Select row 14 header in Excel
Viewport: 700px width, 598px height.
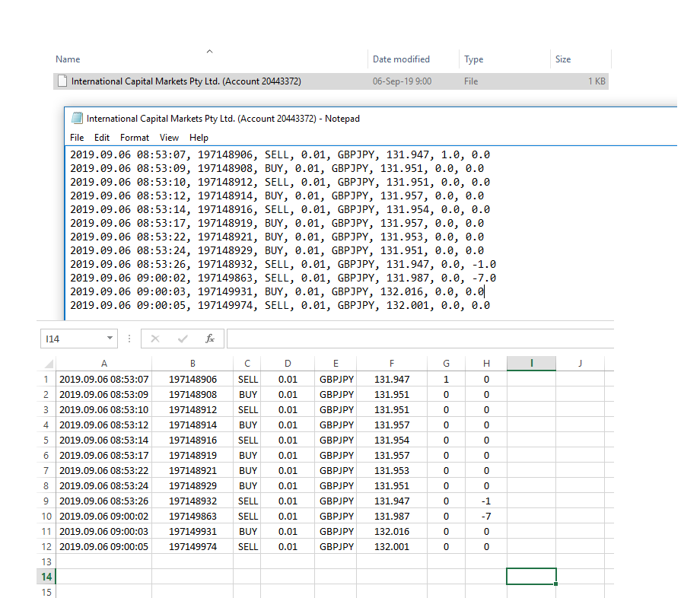pyautogui.click(x=46, y=577)
